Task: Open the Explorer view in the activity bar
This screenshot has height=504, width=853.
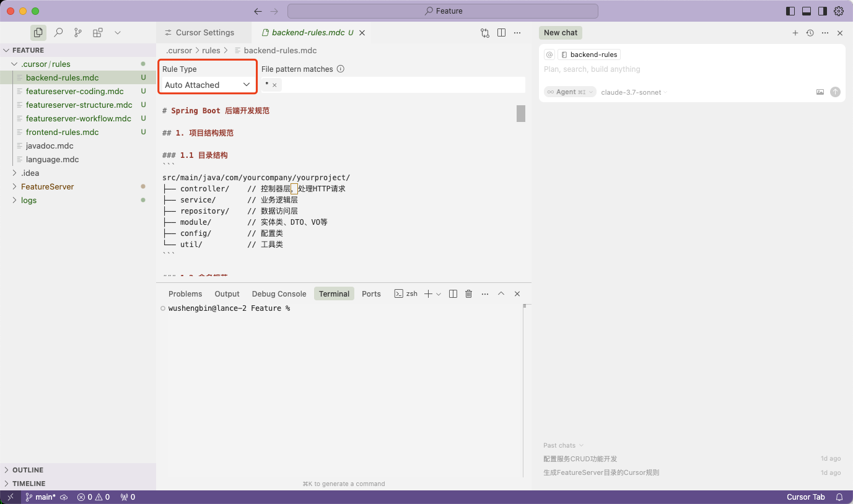Action: [38, 32]
